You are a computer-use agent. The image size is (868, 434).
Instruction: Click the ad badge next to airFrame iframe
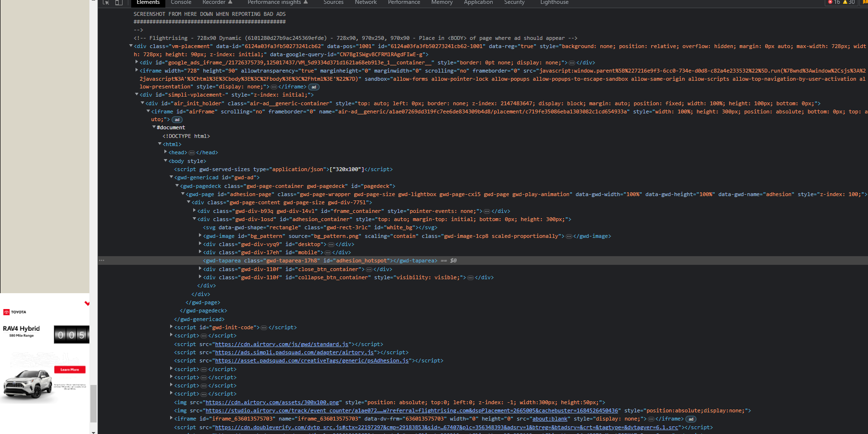point(177,120)
